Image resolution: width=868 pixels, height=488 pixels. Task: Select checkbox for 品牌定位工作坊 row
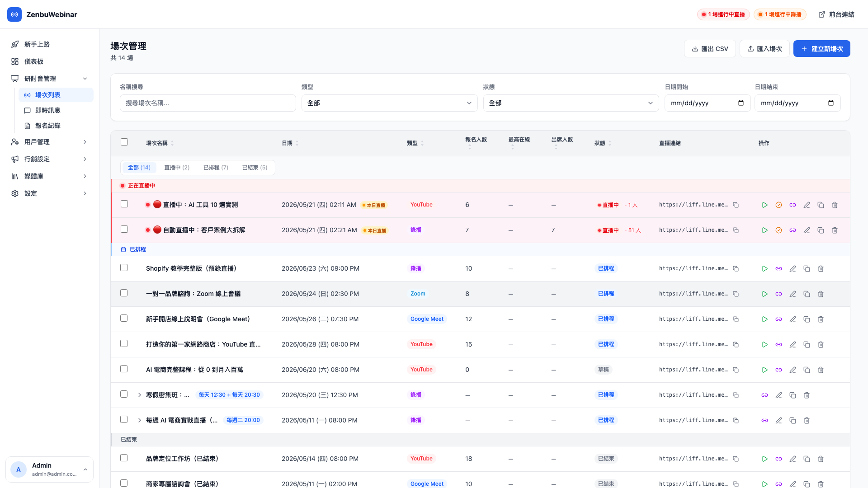click(124, 458)
